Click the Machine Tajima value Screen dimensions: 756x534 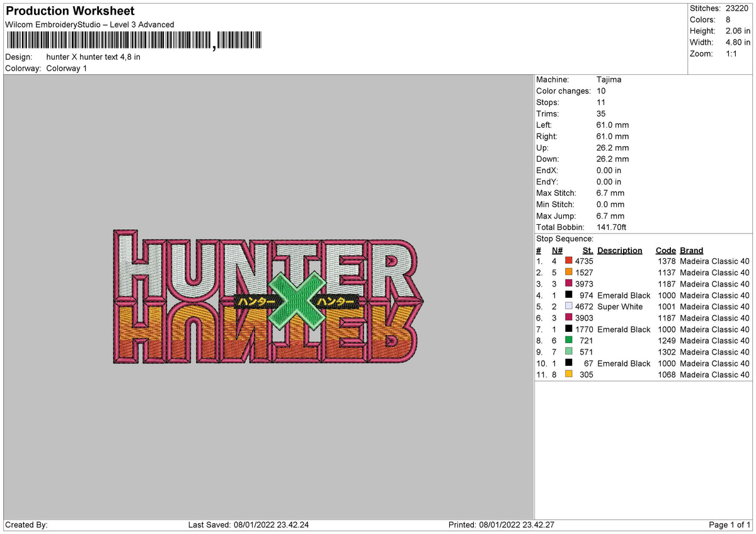tap(610, 79)
